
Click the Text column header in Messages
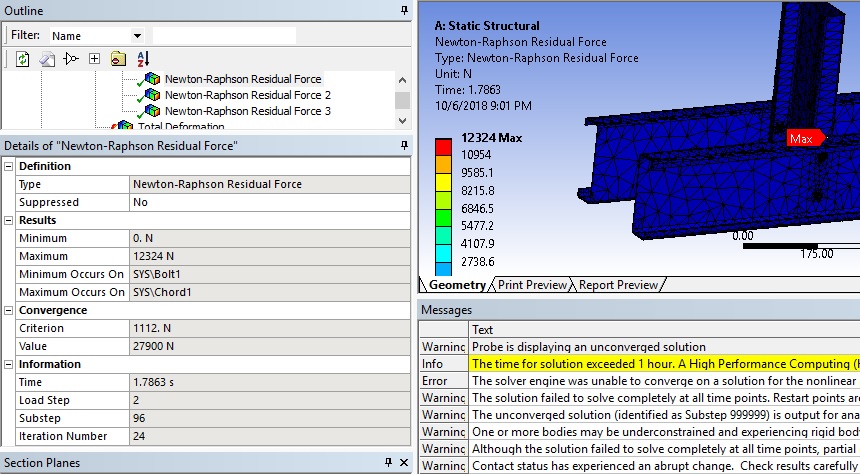tap(665, 330)
